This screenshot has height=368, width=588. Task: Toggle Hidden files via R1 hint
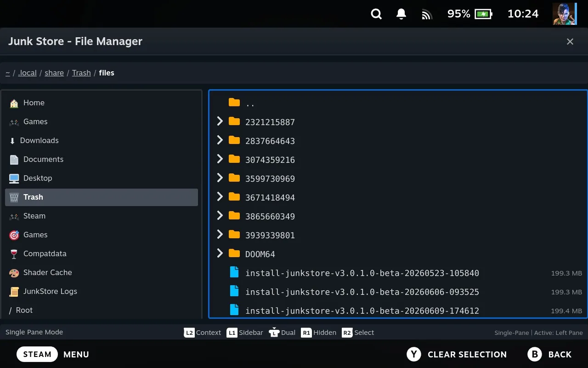point(319,333)
